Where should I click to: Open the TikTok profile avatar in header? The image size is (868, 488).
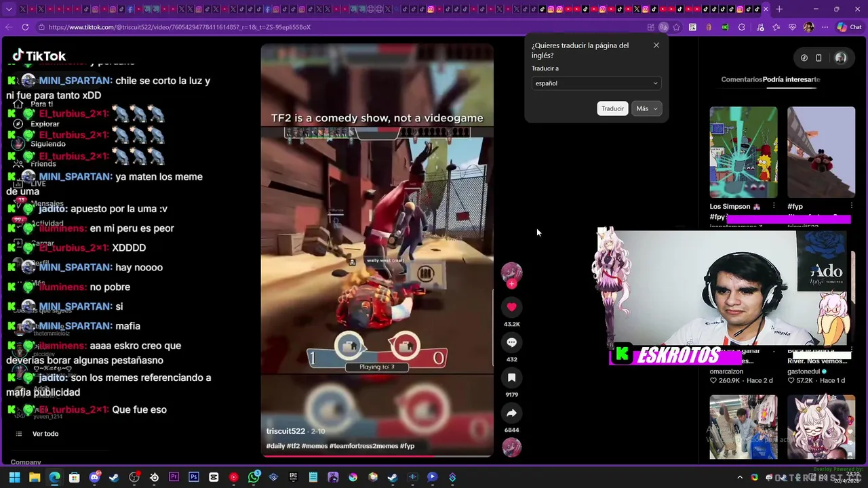(840, 58)
